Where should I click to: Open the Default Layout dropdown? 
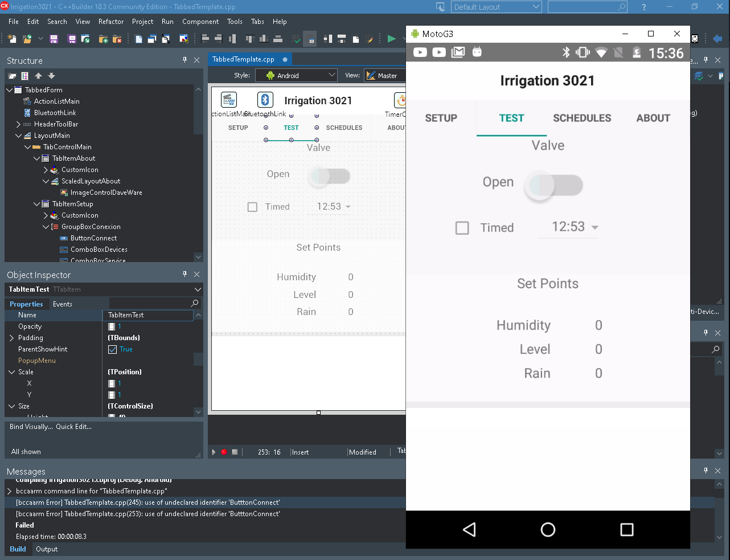pos(497,7)
